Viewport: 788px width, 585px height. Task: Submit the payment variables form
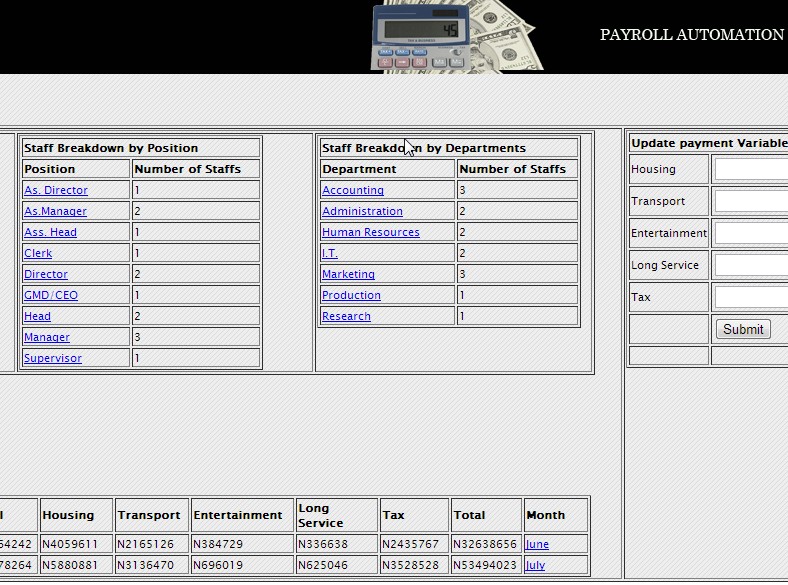[x=743, y=329]
